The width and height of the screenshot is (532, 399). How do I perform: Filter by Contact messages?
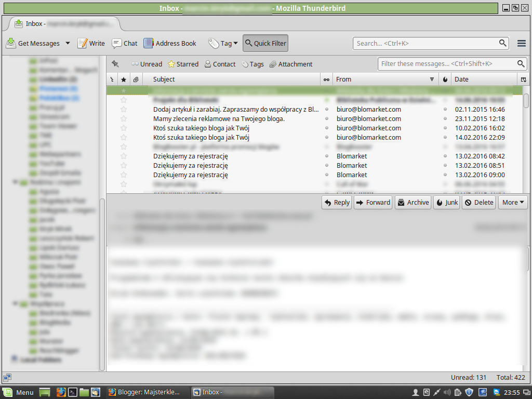point(220,64)
